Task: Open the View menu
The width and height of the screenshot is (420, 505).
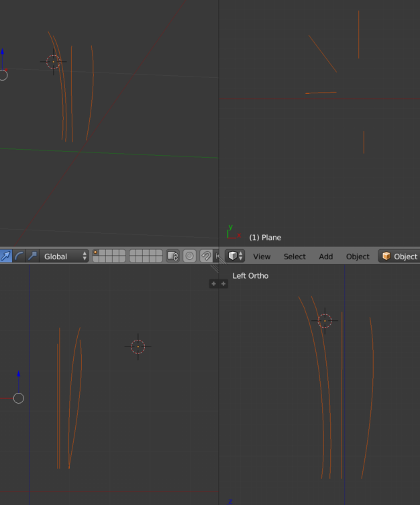Action: (x=262, y=256)
